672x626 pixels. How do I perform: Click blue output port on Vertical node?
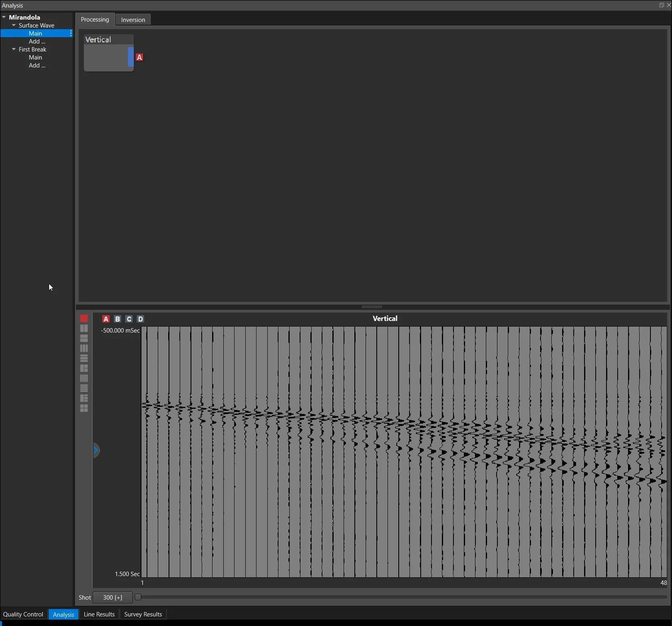131,57
